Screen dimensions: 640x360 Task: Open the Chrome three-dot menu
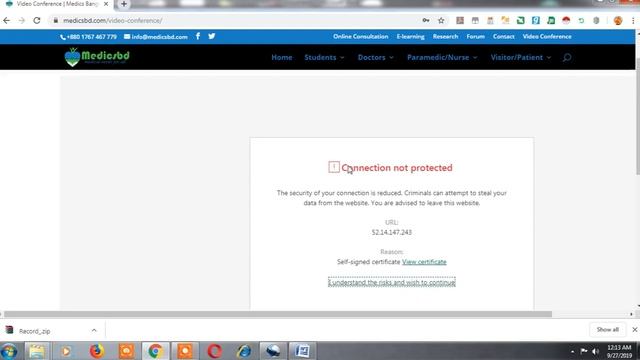[x=633, y=20]
